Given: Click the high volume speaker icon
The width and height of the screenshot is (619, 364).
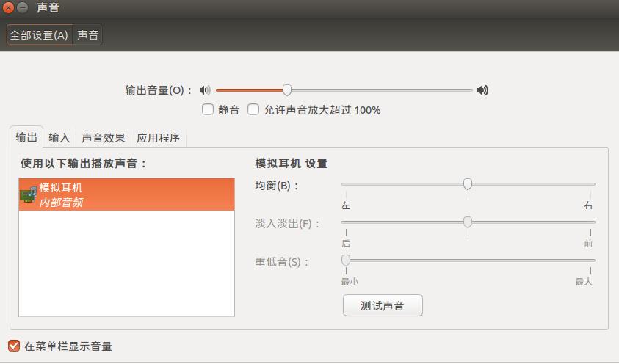Looking at the screenshot, I should (482, 90).
